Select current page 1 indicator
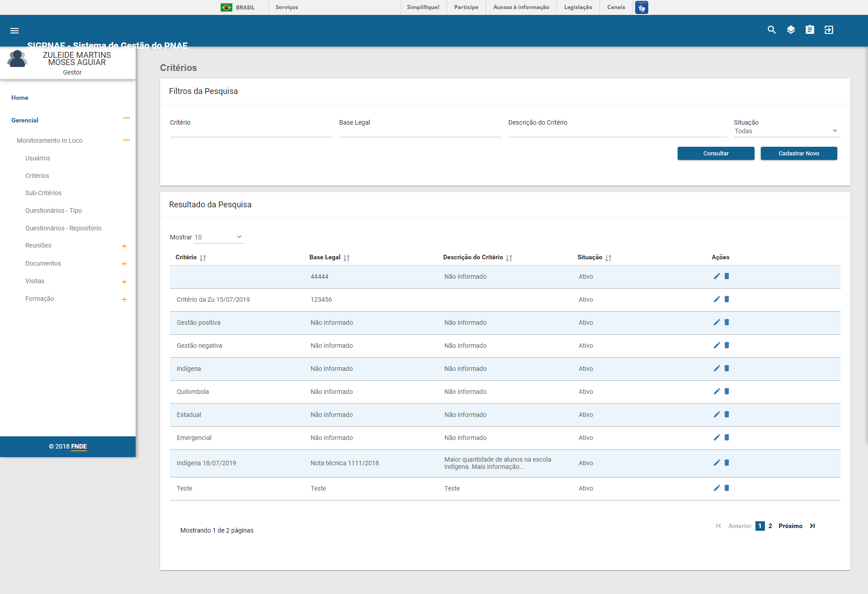 coord(760,526)
